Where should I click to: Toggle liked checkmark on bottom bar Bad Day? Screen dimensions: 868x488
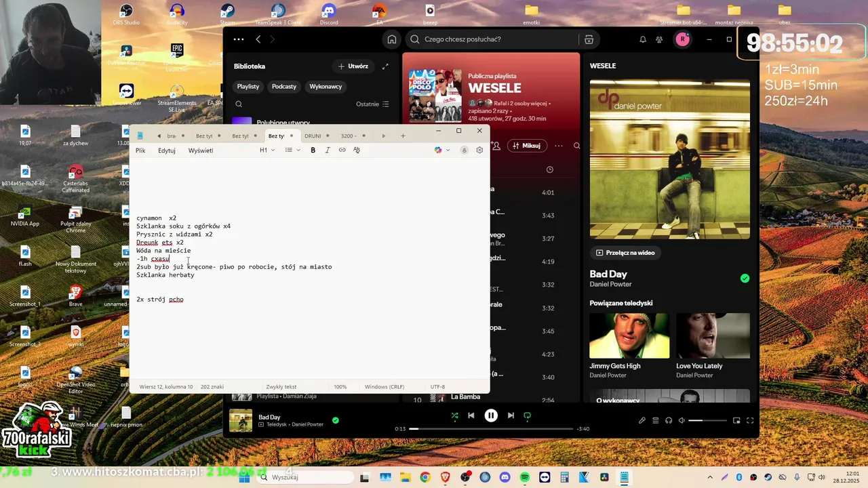(335, 420)
